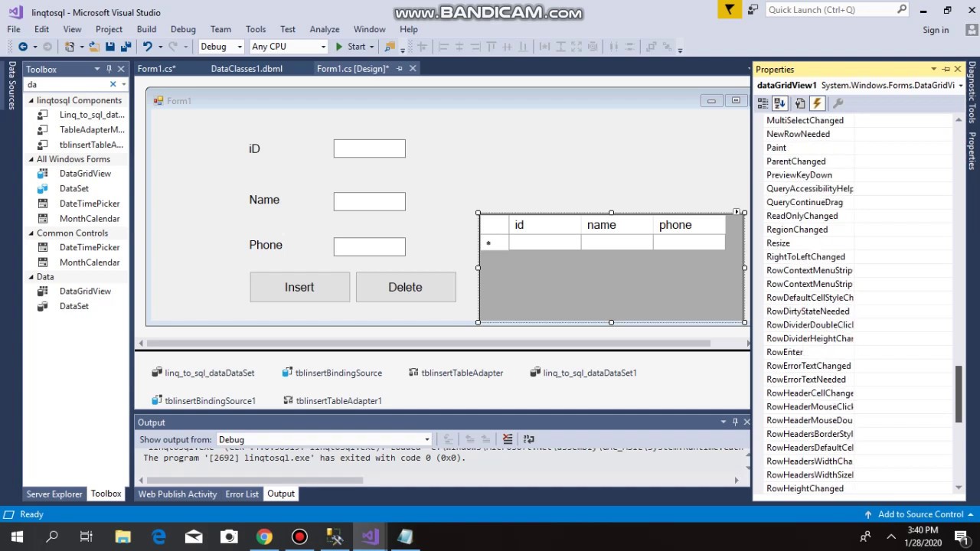
Task: Collapse the All Windows Forms toolbox group
Action: click(31, 159)
